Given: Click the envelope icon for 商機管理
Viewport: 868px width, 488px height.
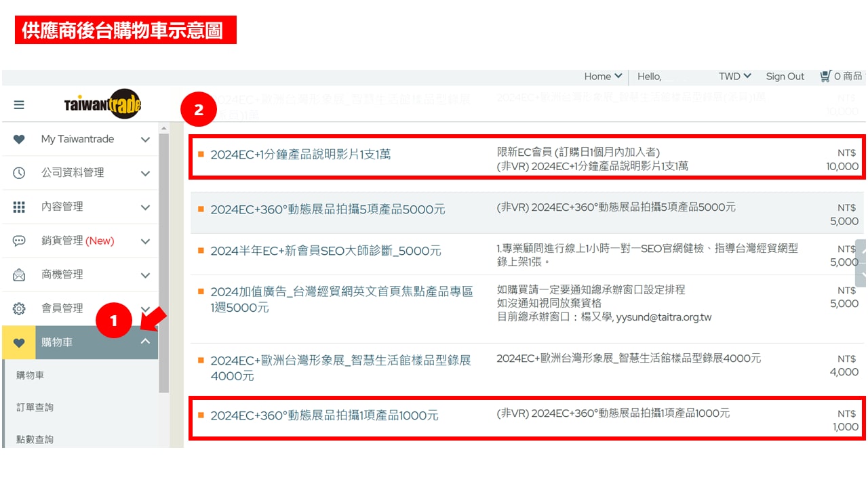Looking at the screenshot, I should 19,274.
